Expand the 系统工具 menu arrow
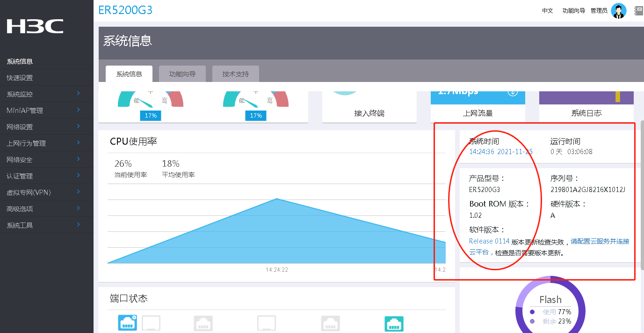Viewport: 644px width, 333px height. click(78, 225)
